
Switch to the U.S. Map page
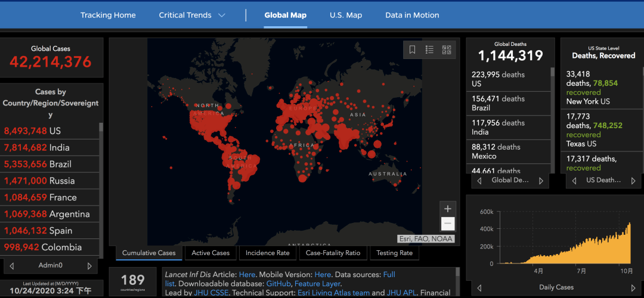point(346,15)
